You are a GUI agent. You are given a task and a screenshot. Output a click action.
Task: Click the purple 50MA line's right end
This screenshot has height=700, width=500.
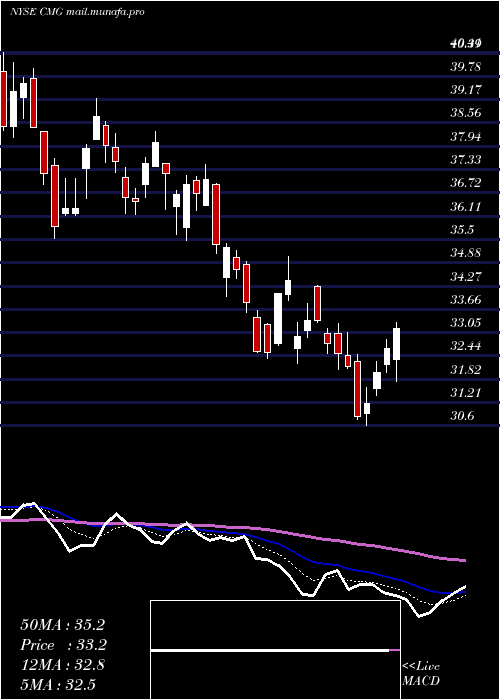click(463, 560)
